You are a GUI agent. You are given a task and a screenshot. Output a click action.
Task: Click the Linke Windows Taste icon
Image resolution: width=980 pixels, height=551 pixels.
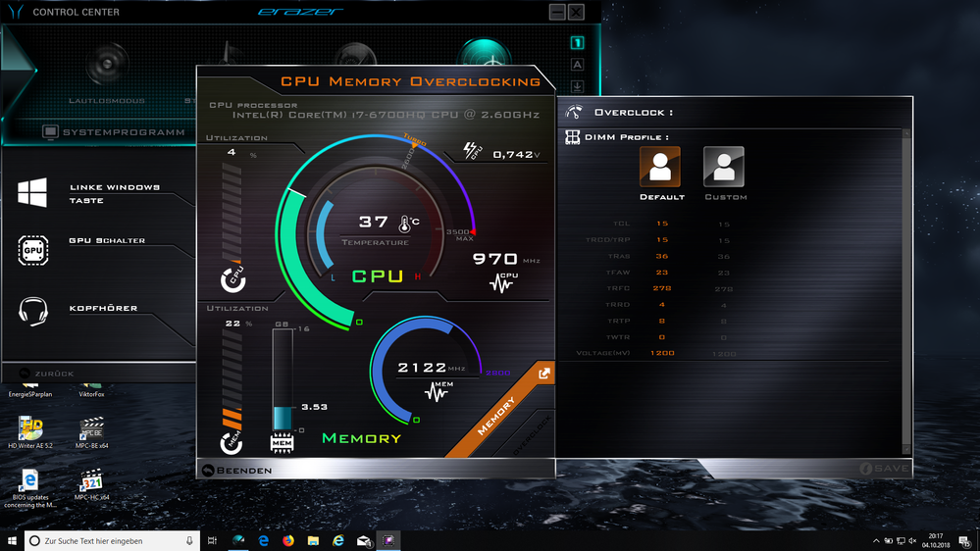32,192
